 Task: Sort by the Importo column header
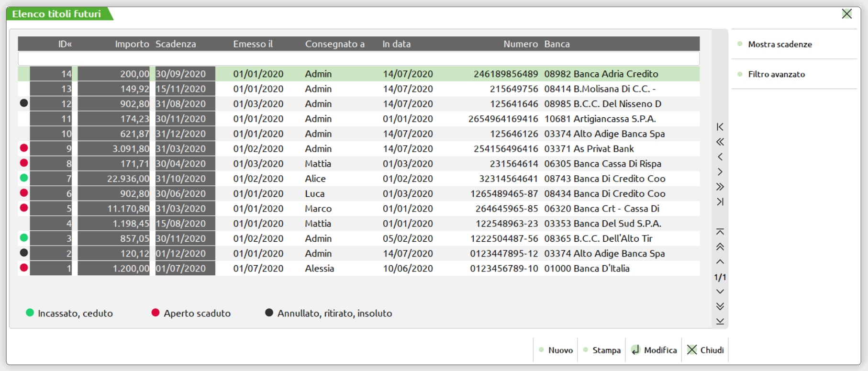tap(132, 44)
